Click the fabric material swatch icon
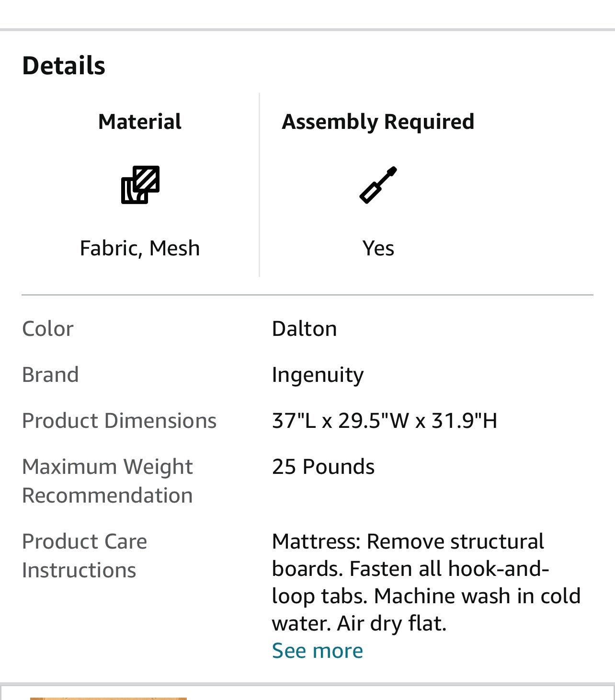 coord(140,184)
